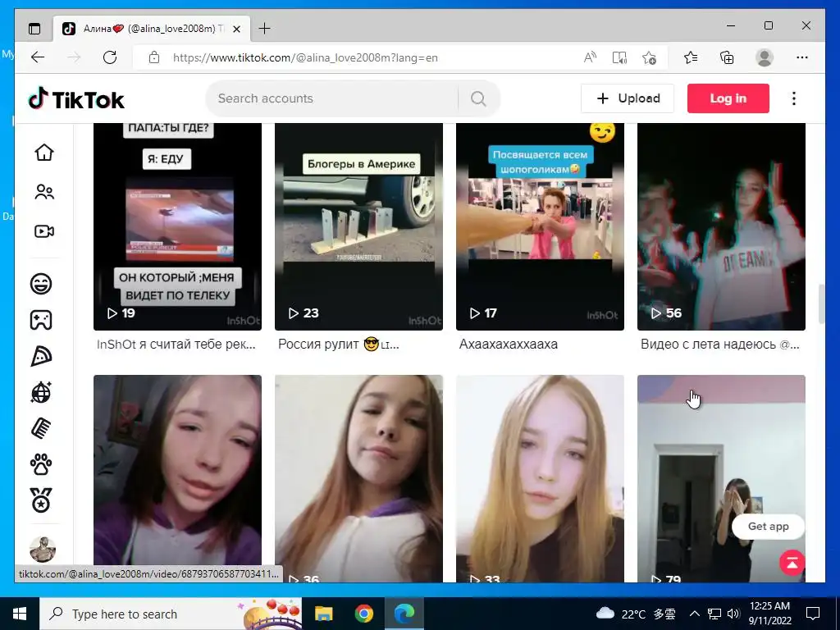Viewport: 840px width, 630px height.
Task: Open the Following people icon in sidebar
Action: pyautogui.click(x=44, y=192)
